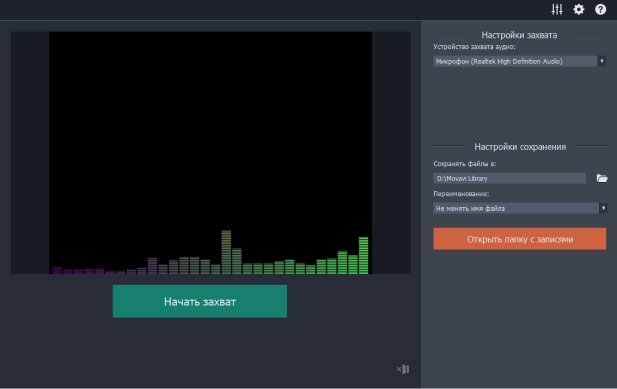Image resolution: width=617 pixels, height=389 pixels.
Task: Expand the audio capture device dropdown arrow
Action: point(602,61)
